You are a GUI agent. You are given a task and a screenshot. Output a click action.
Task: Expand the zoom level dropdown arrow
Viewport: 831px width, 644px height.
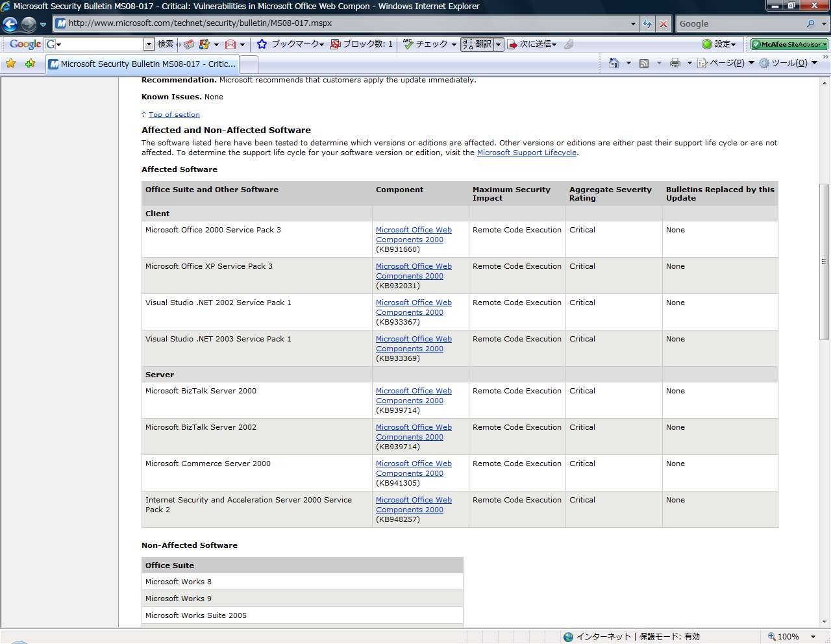tap(813, 637)
